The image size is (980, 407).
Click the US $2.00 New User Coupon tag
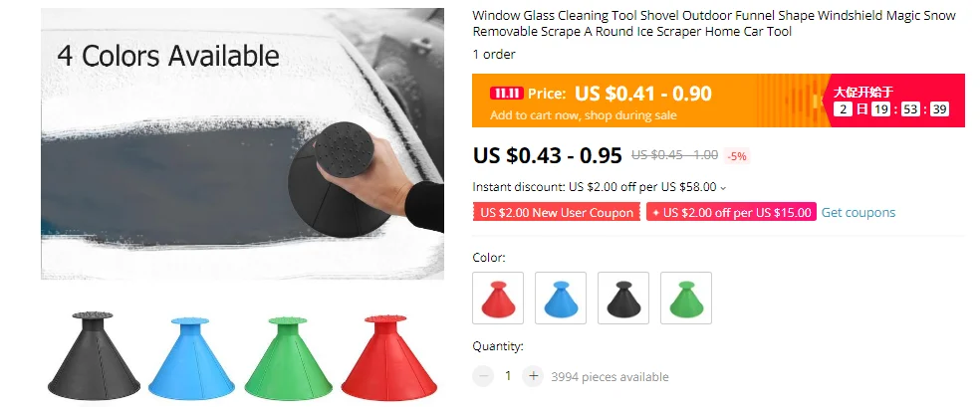[557, 212]
